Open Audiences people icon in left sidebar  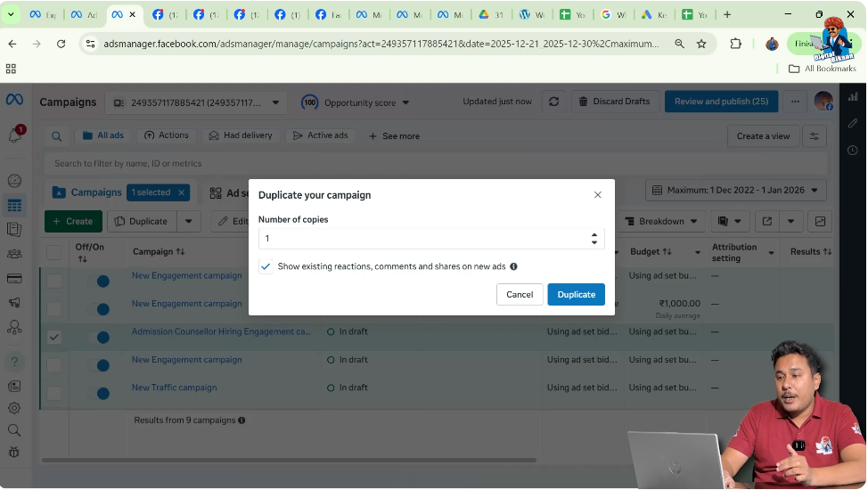(14, 254)
